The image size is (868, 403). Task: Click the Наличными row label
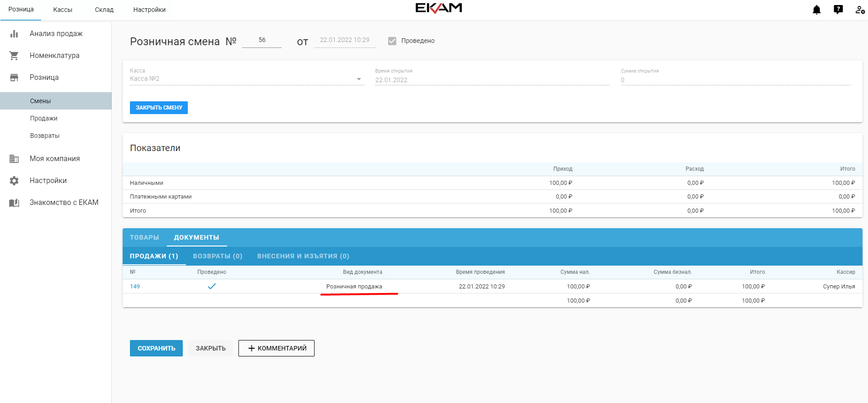pos(146,183)
